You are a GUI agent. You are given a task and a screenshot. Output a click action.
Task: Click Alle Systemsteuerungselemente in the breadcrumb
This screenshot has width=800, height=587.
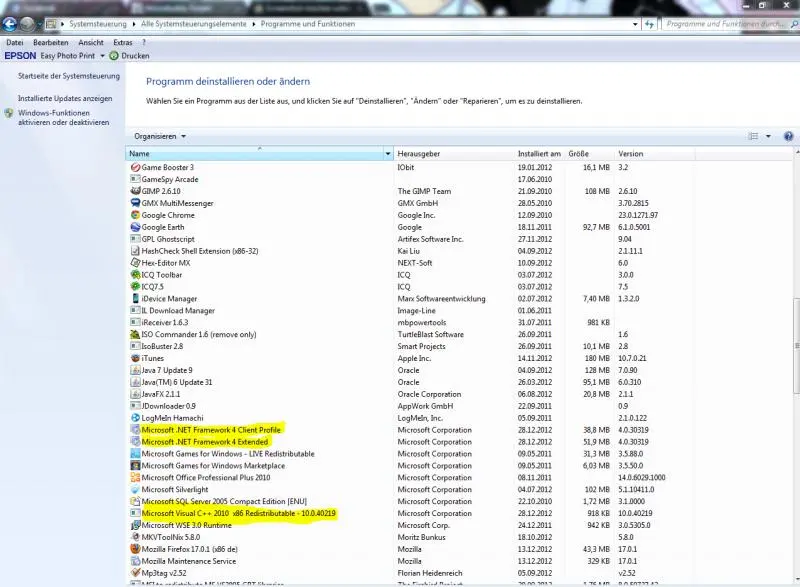(x=193, y=24)
